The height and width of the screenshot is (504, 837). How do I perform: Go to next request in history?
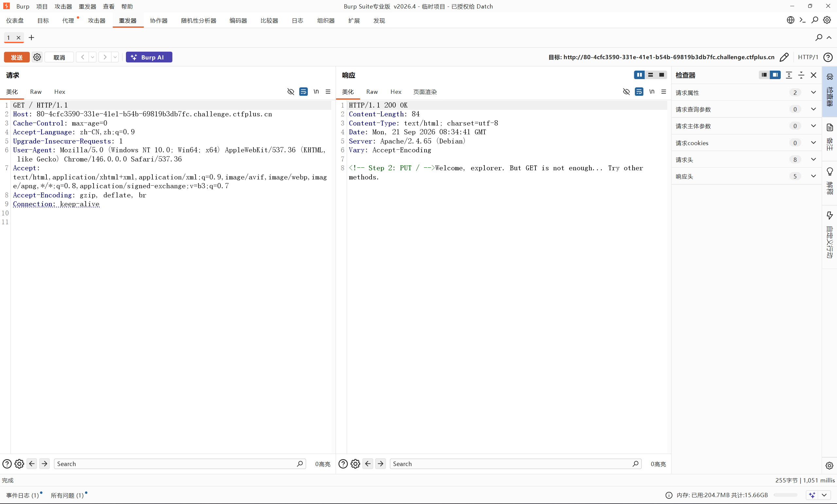[105, 57]
